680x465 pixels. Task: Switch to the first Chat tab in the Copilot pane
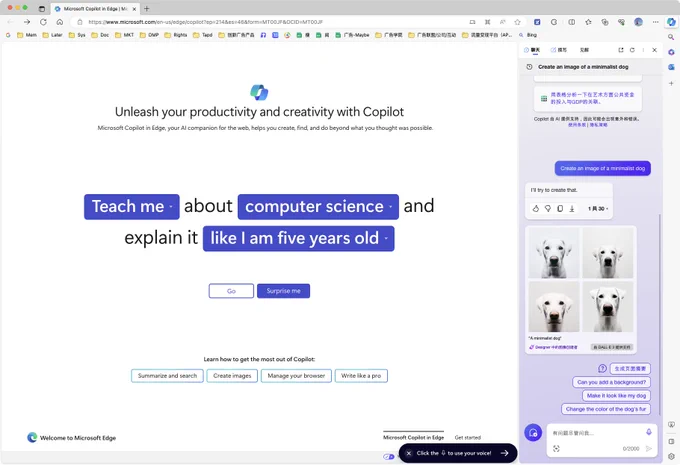pyautogui.click(x=532, y=50)
